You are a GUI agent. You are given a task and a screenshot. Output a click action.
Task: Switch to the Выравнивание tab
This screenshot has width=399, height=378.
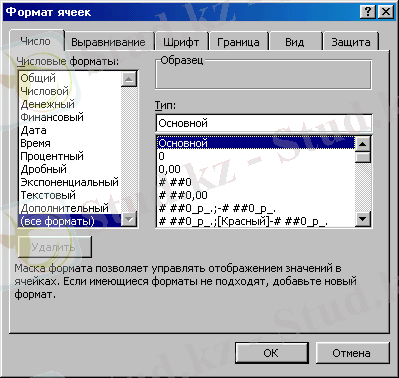(x=109, y=42)
